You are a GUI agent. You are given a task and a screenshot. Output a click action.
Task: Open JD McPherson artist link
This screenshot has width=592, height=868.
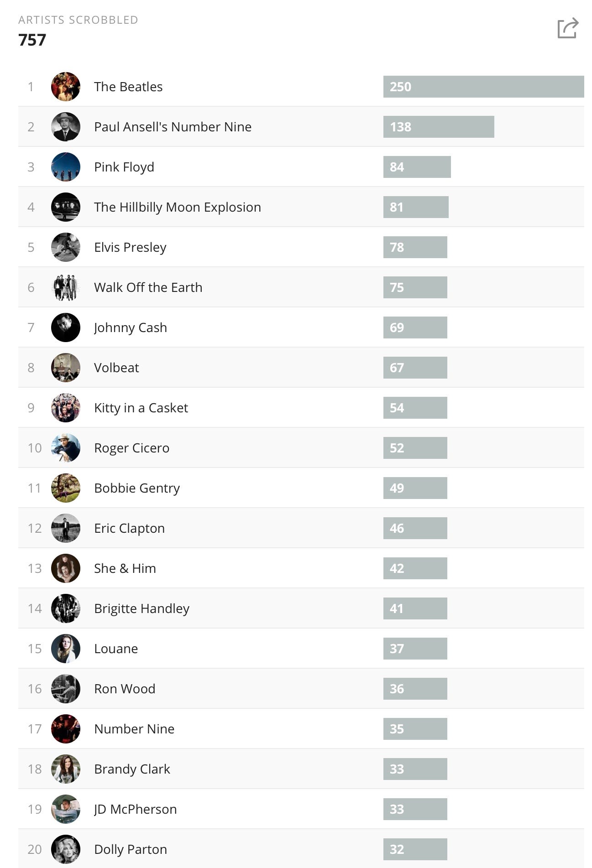[x=135, y=809]
